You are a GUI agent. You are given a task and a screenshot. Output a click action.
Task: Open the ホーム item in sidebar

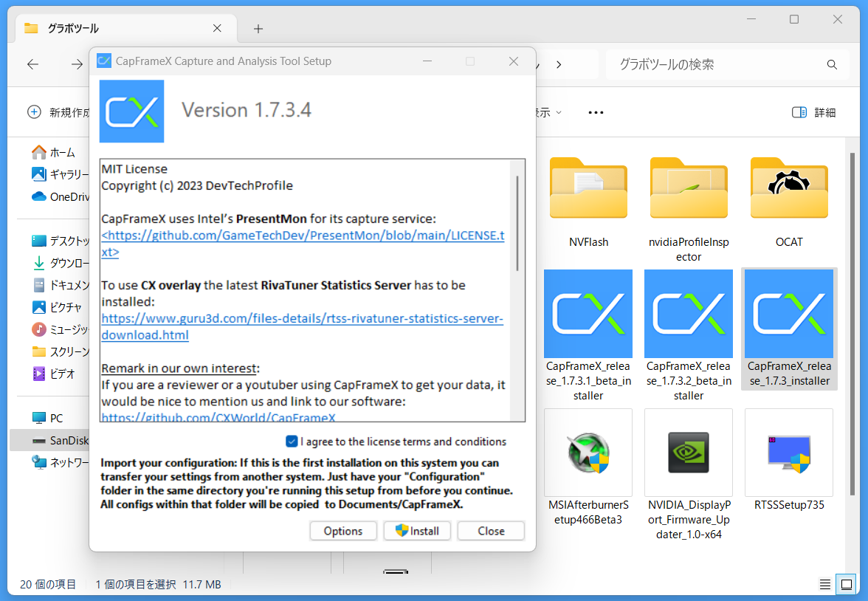55,152
